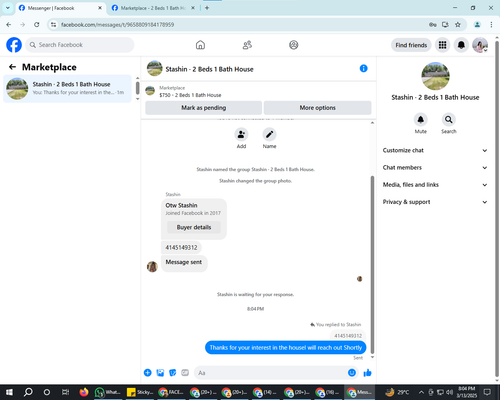The height and width of the screenshot is (400, 500).
Task: Click the conversation list scrollbar
Action: click(x=137, y=88)
